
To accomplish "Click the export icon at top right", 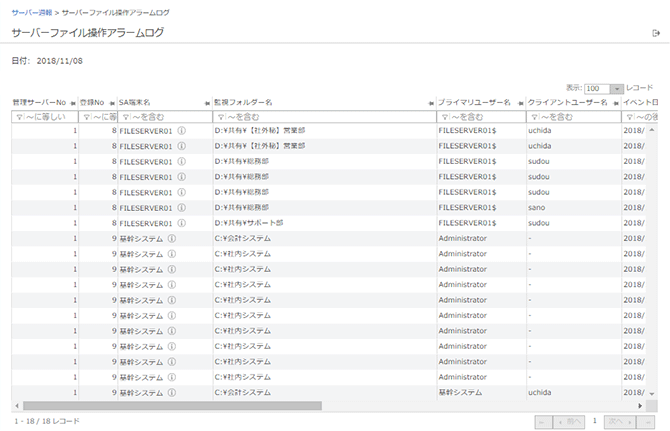I will (656, 34).
